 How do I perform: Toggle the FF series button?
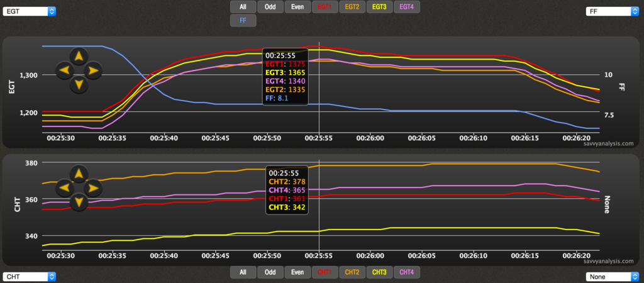click(x=243, y=20)
